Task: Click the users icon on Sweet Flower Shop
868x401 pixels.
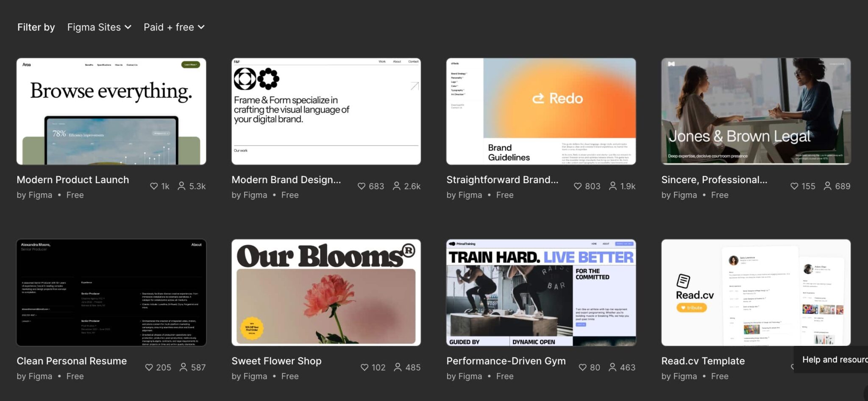Action: click(398, 367)
